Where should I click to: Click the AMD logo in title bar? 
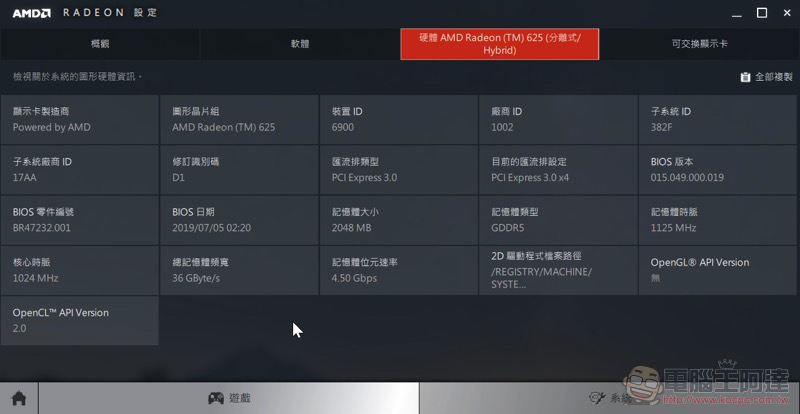tap(31, 13)
